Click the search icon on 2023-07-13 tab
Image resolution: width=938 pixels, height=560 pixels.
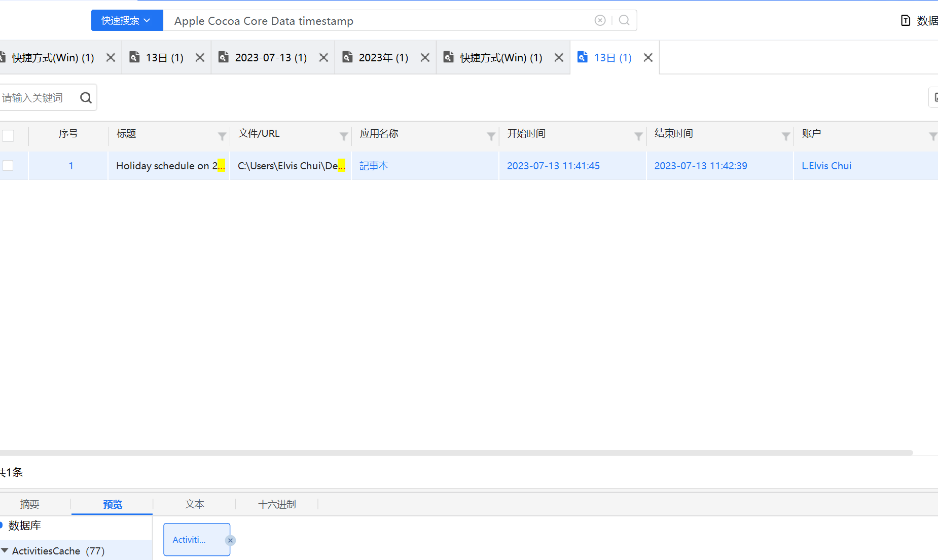tap(224, 57)
